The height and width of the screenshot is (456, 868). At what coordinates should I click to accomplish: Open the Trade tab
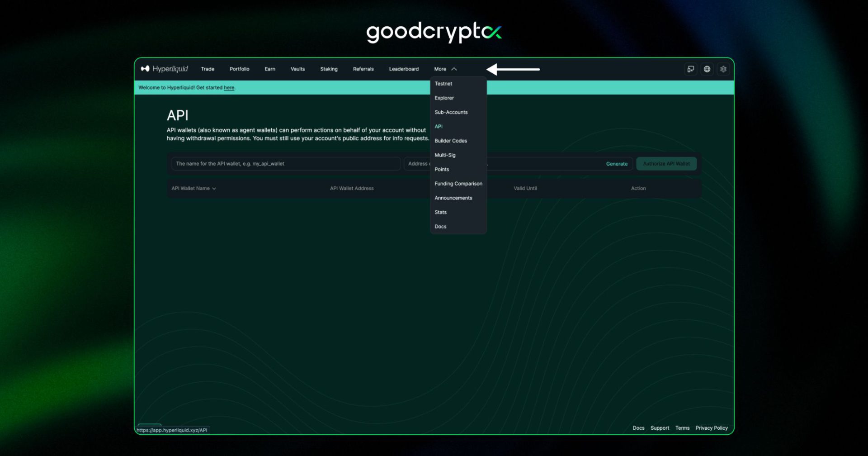(x=208, y=69)
